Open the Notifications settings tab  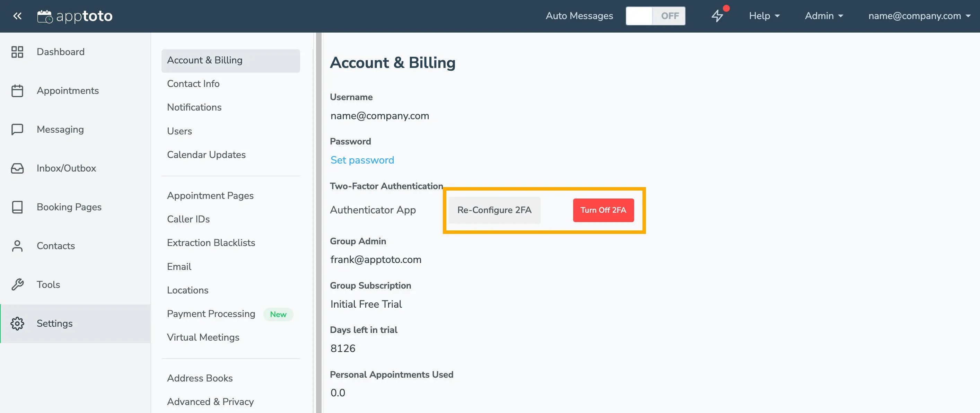click(194, 107)
